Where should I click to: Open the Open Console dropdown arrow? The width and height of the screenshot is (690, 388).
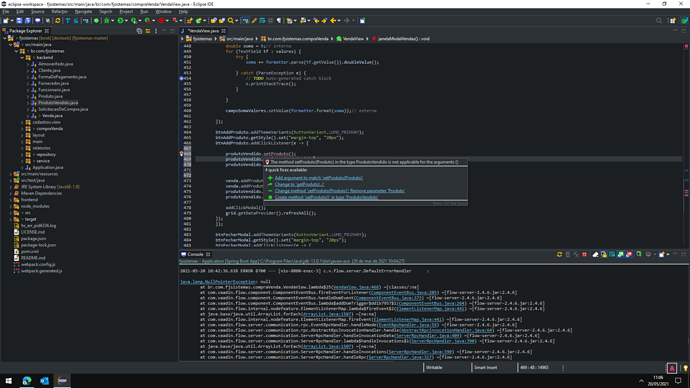[668, 254]
